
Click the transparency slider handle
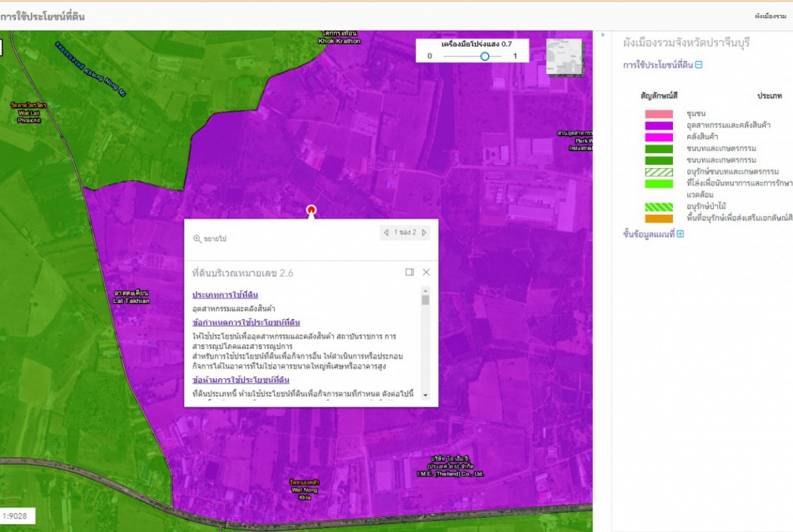pyautogui.click(x=485, y=56)
